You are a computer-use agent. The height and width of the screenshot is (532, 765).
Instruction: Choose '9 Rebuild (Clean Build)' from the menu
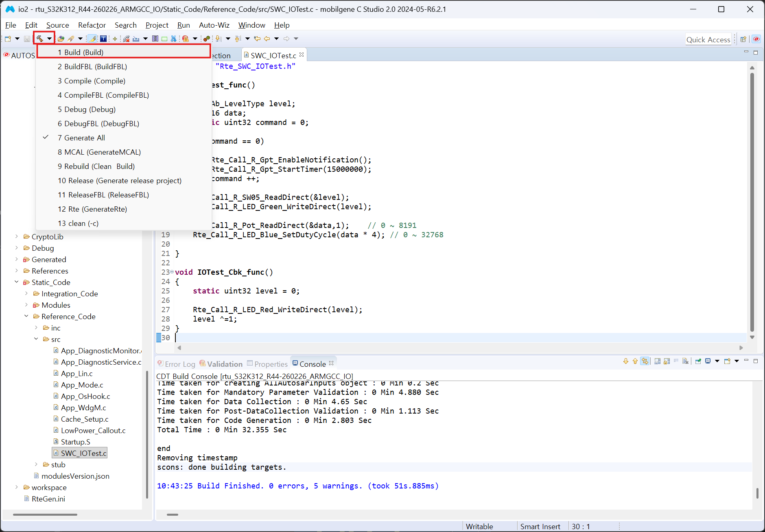click(x=124, y=166)
